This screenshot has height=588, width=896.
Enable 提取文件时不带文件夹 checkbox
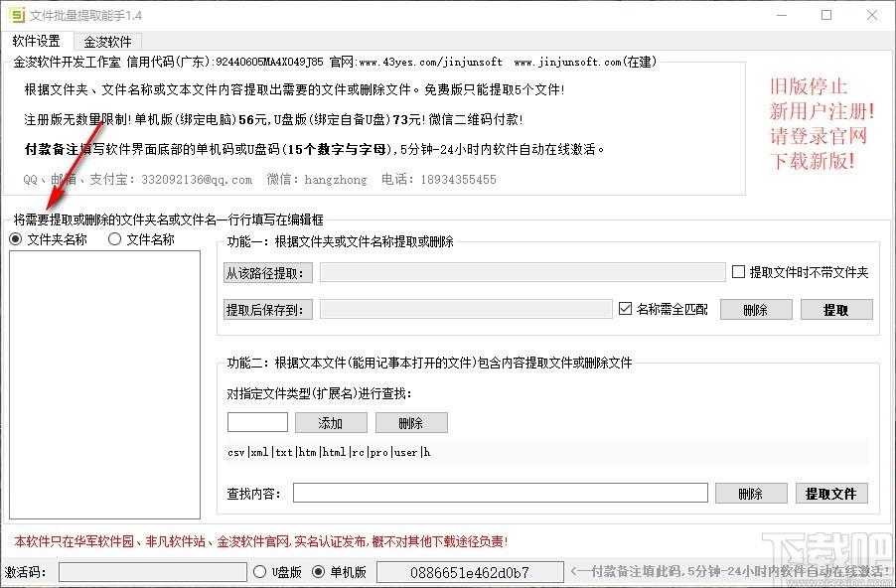[x=800, y=272]
